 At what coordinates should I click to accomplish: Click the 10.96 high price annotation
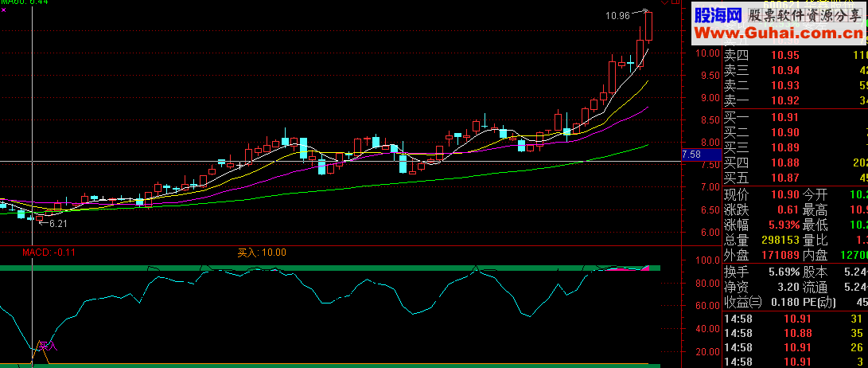coord(618,15)
